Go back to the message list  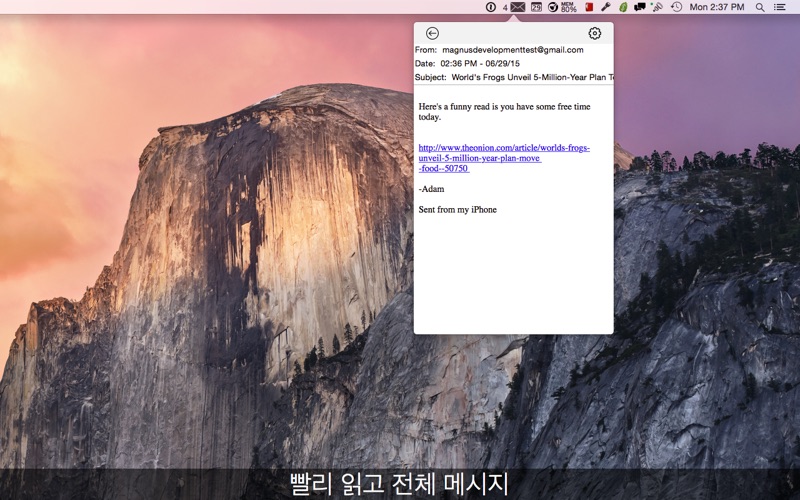coord(432,33)
